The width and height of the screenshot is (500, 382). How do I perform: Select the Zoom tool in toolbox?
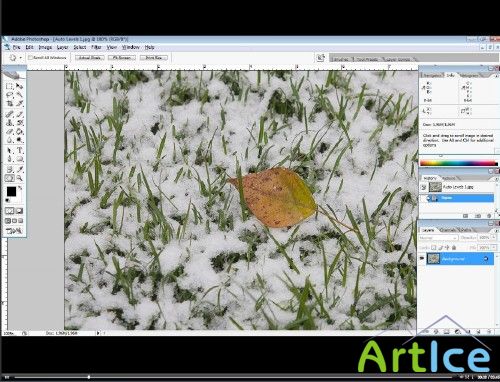pyautogui.click(x=19, y=178)
